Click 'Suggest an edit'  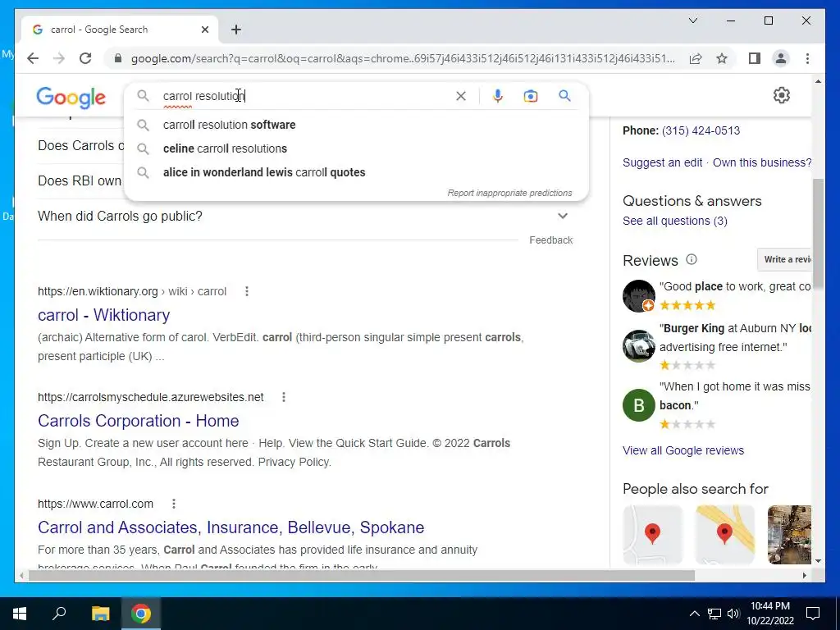662,162
